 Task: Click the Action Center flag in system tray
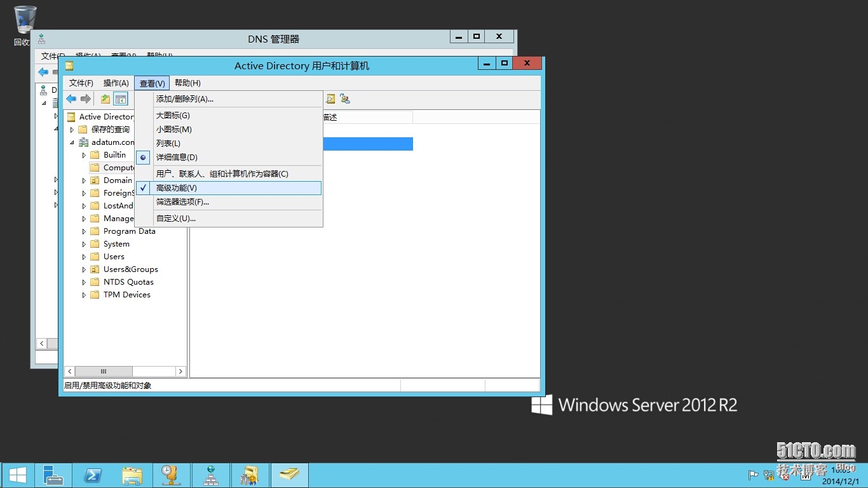(754, 475)
